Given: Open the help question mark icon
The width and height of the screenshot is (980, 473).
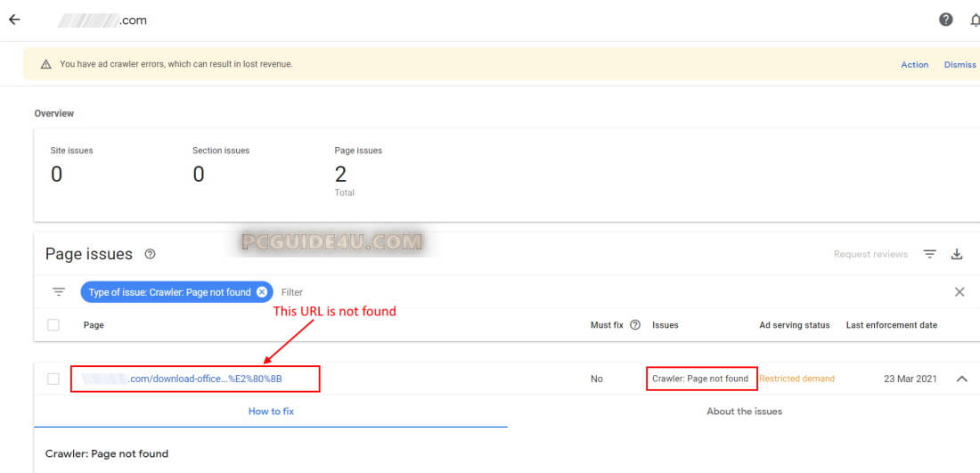Looking at the screenshot, I should [946, 20].
